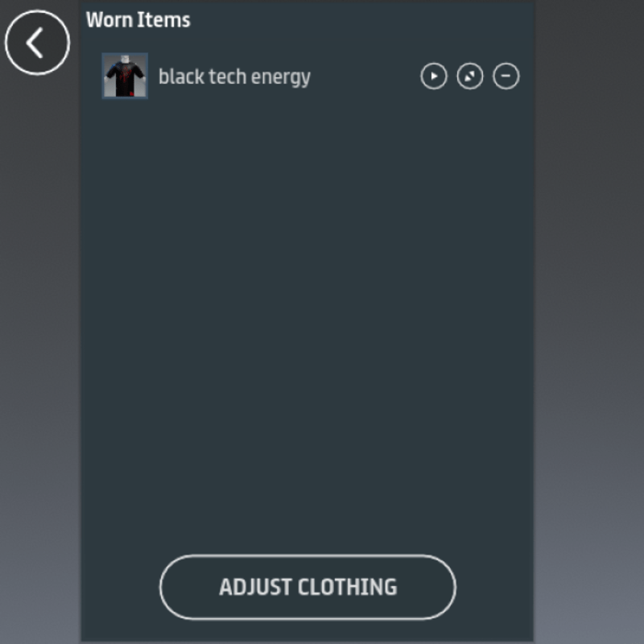Click the ADJUST CLOTHING button
644x644 pixels.
coord(308,587)
